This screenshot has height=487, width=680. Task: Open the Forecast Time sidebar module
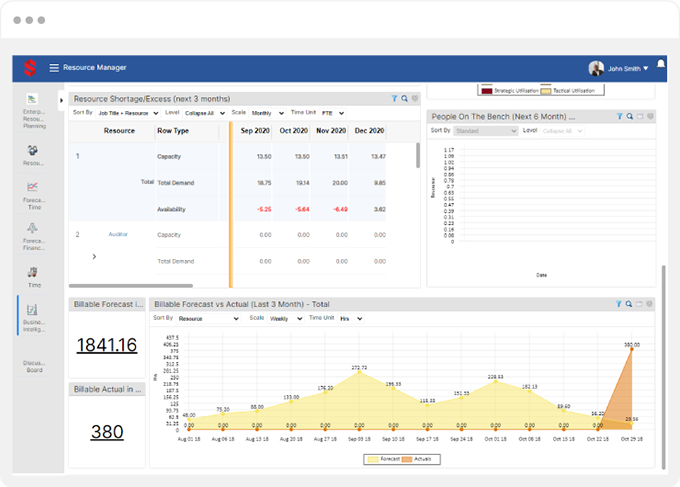click(34, 196)
